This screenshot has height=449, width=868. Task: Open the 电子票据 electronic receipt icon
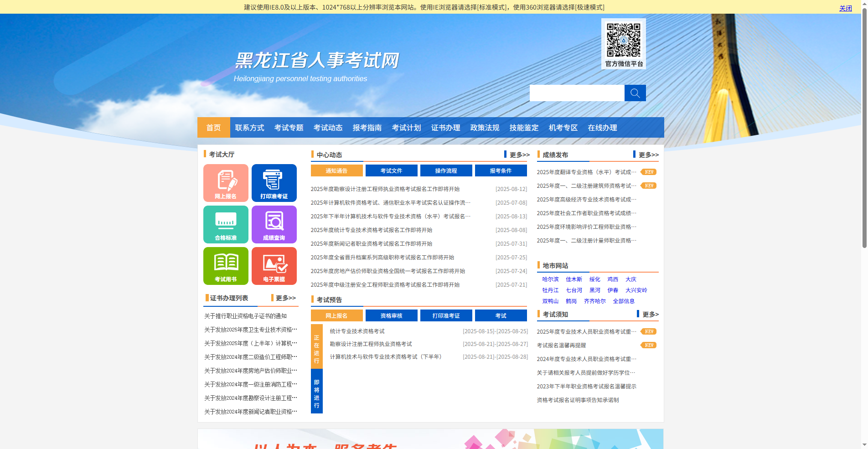(x=274, y=266)
